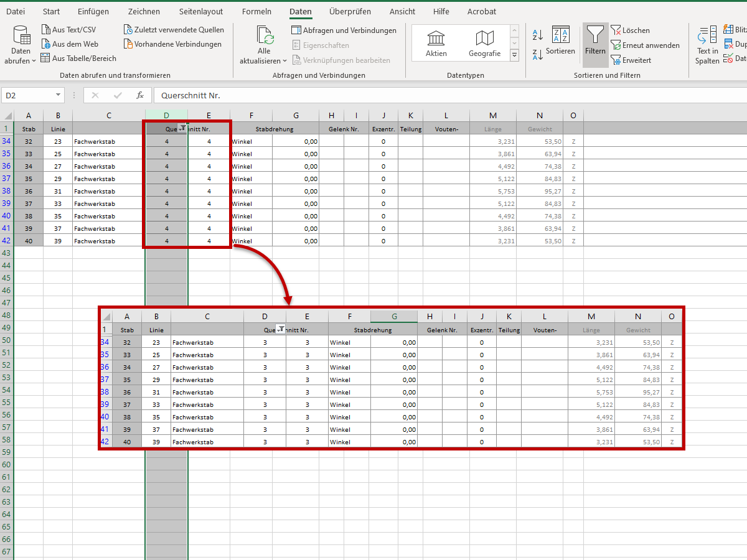Click Text in Spalten
The image size is (747, 560).
pos(707,45)
